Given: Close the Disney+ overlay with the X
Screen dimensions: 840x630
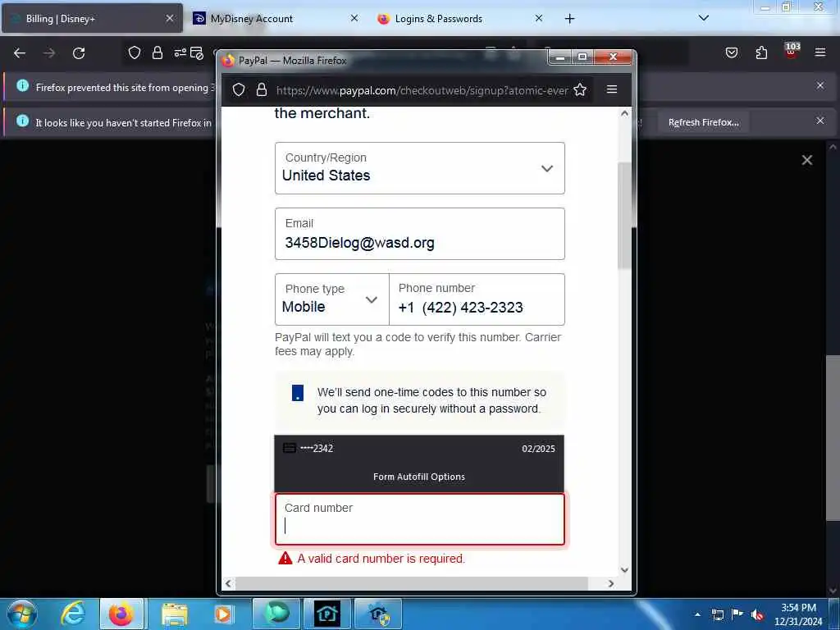Looking at the screenshot, I should pos(807,160).
